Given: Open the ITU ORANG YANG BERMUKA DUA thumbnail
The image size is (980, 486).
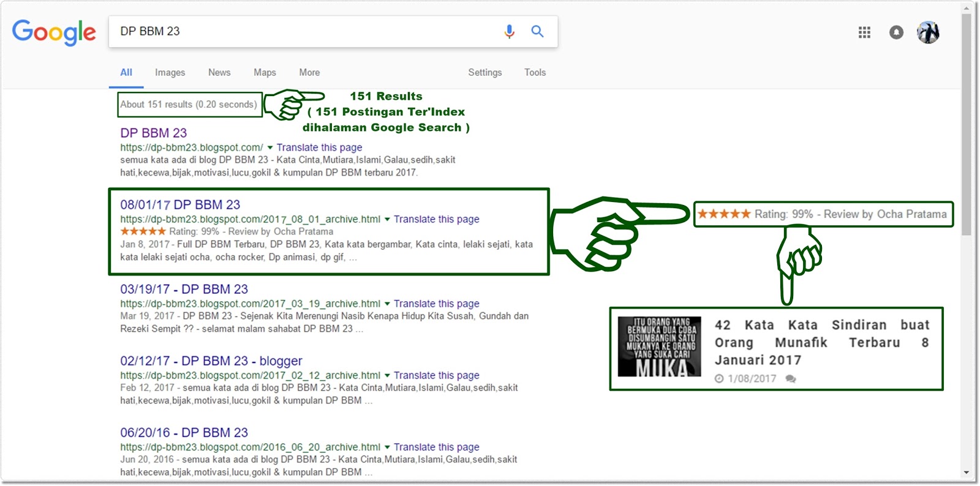Looking at the screenshot, I should tap(659, 346).
